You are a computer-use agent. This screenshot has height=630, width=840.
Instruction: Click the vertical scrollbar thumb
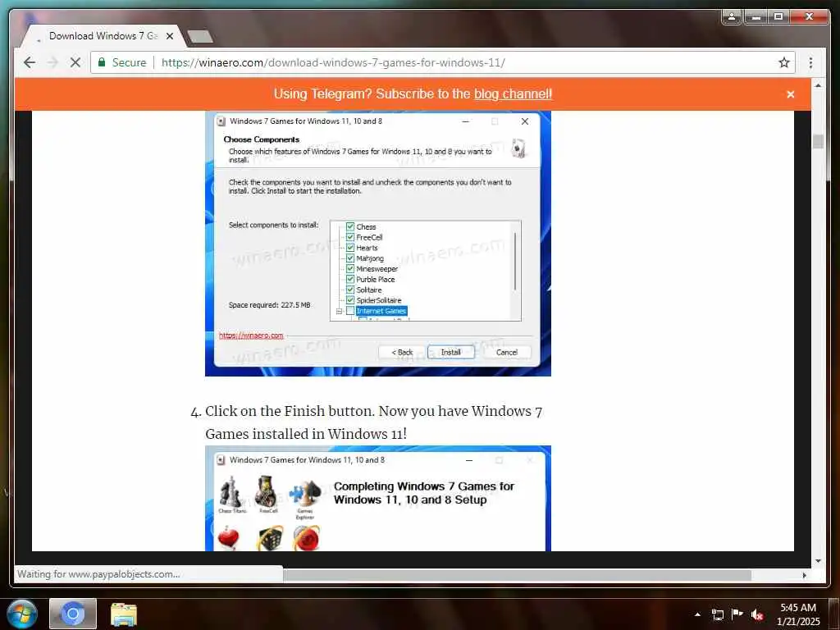click(x=818, y=141)
